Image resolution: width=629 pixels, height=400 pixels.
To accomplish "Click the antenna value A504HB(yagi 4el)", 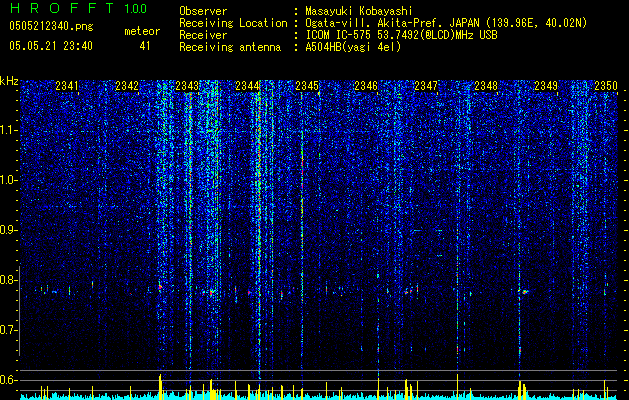I will coord(353,47).
